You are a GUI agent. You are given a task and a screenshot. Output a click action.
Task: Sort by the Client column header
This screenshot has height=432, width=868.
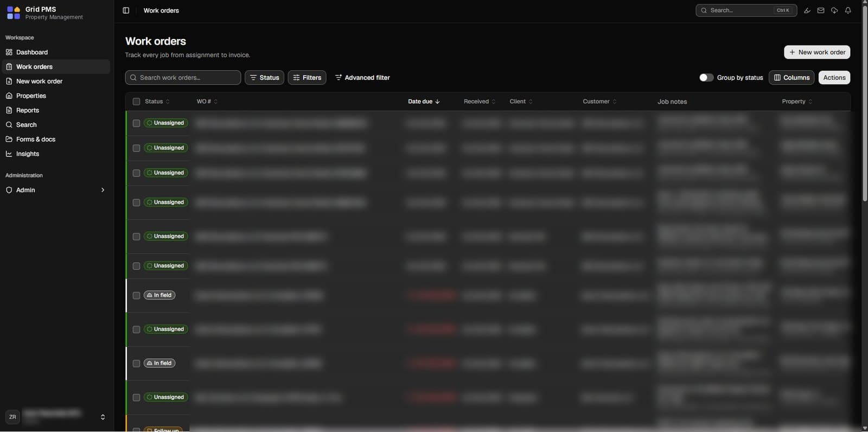point(521,101)
